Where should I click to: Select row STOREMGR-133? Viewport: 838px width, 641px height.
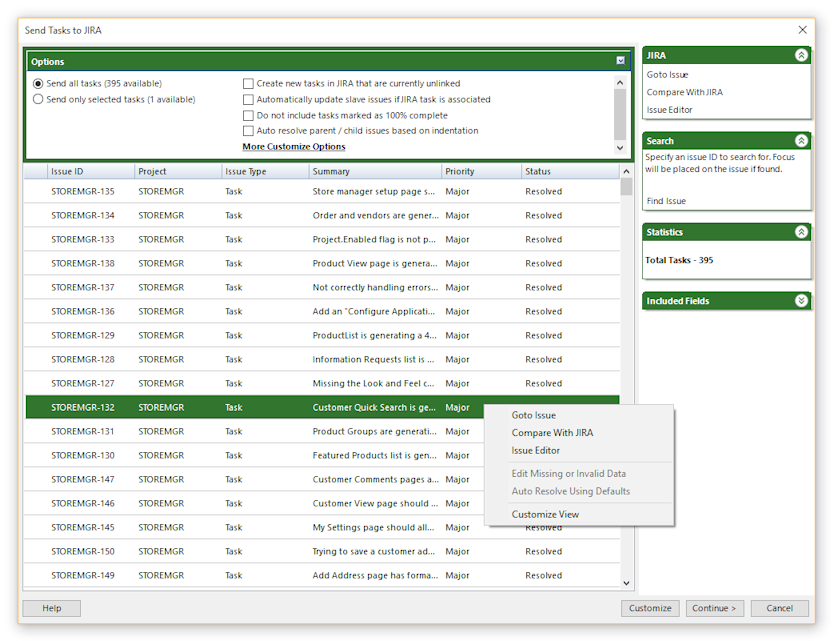click(x=322, y=240)
